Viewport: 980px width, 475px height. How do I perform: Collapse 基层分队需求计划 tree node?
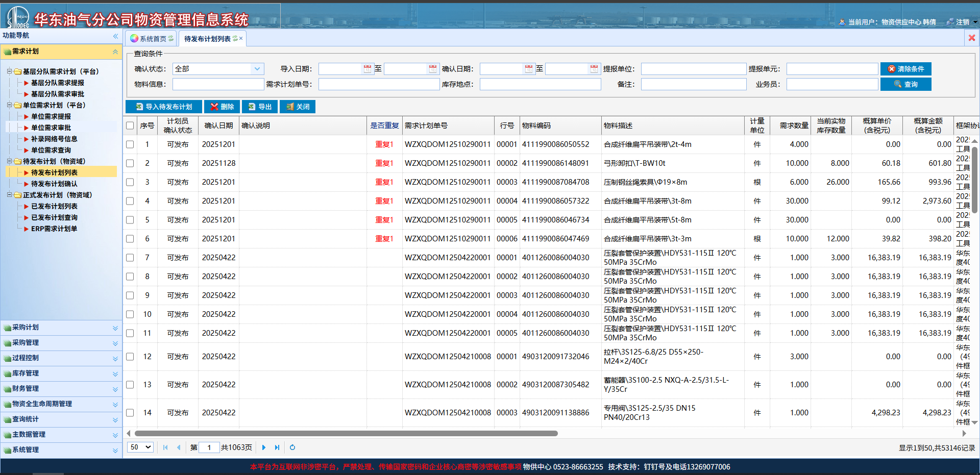pos(9,71)
